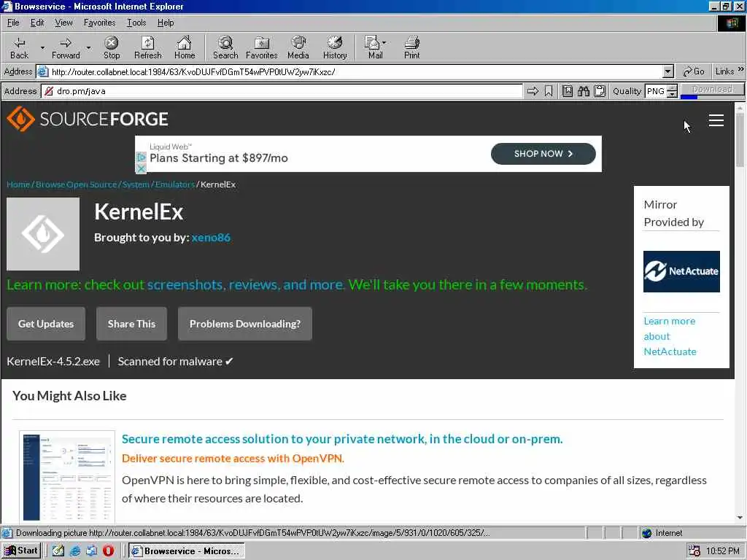Click the Get Updates button

pyautogui.click(x=46, y=324)
